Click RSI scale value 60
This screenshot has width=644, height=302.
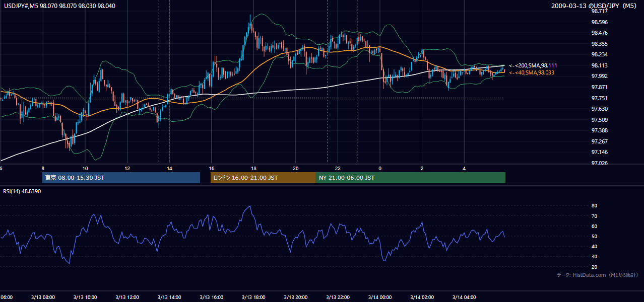pyautogui.click(x=594, y=226)
